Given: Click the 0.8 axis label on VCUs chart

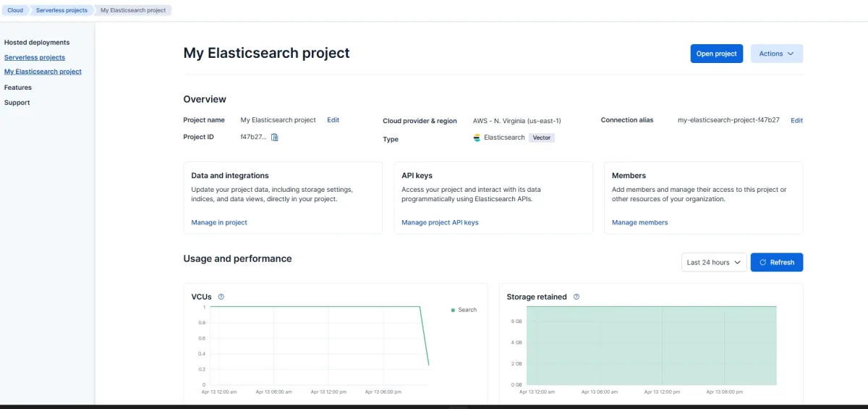Looking at the screenshot, I should pyautogui.click(x=201, y=322).
